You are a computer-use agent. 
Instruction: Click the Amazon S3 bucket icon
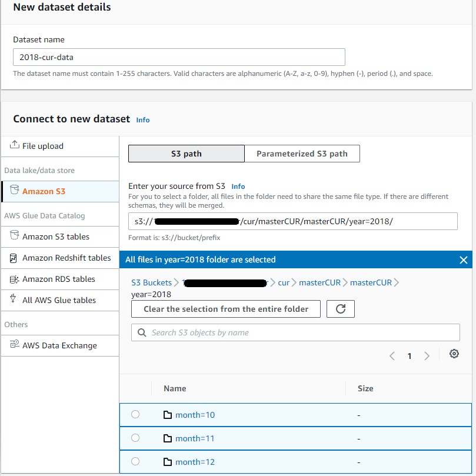(x=14, y=189)
